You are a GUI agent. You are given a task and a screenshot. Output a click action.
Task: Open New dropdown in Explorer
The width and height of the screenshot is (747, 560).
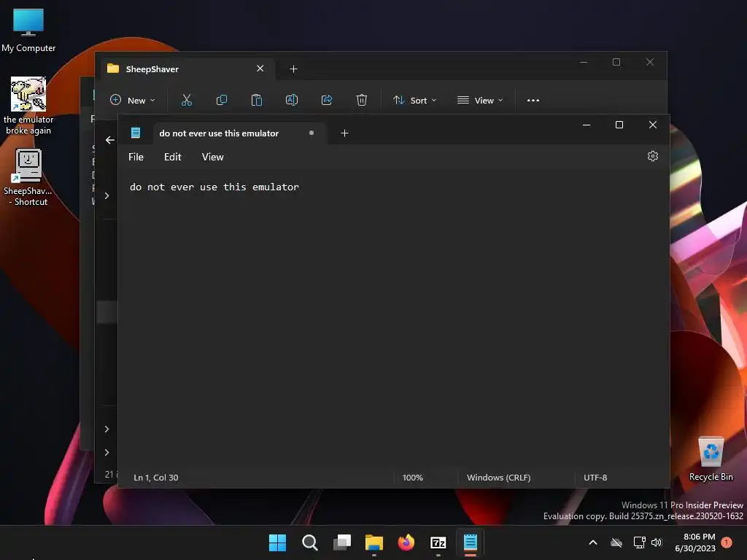133,100
